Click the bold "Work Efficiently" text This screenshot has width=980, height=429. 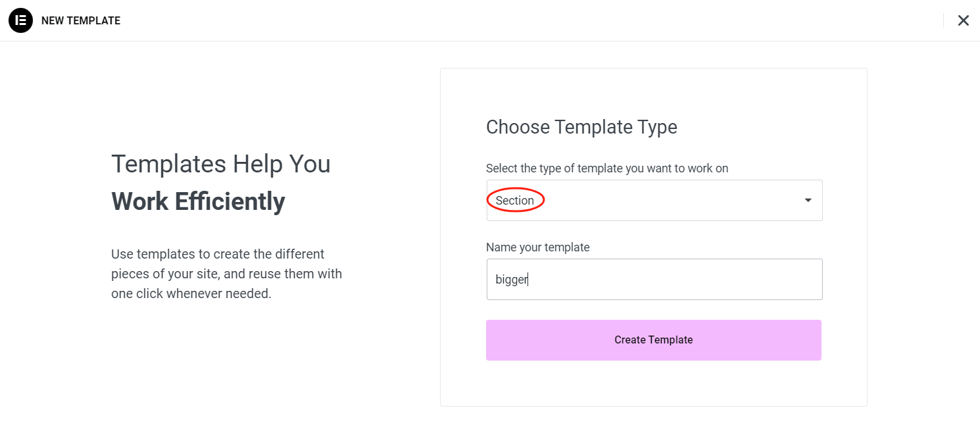pyautogui.click(x=198, y=201)
